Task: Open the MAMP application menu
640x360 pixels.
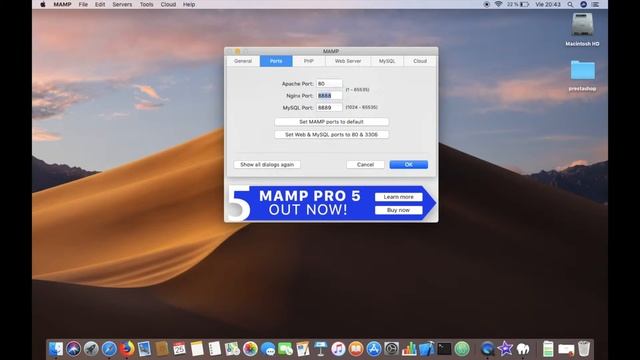Action: pyautogui.click(x=62, y=4)
